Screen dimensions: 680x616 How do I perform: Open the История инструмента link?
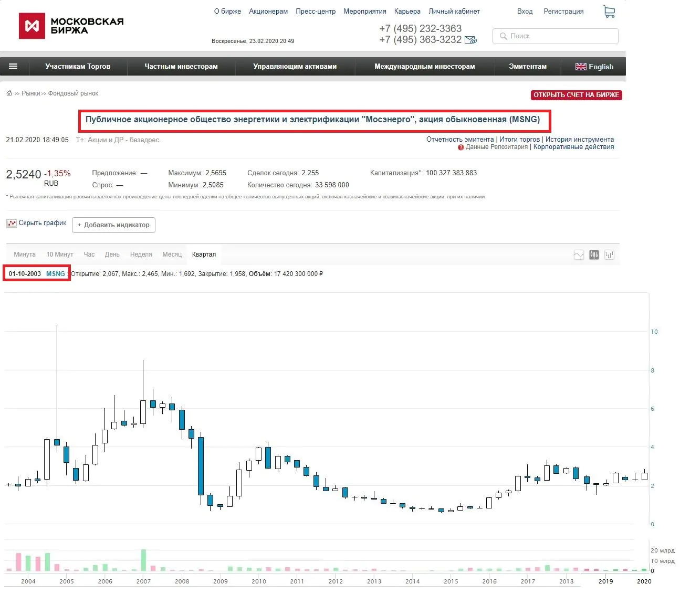point(580,140)
